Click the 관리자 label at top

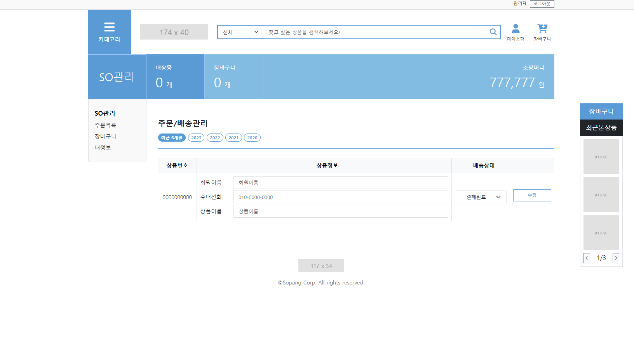coord(520,3)
